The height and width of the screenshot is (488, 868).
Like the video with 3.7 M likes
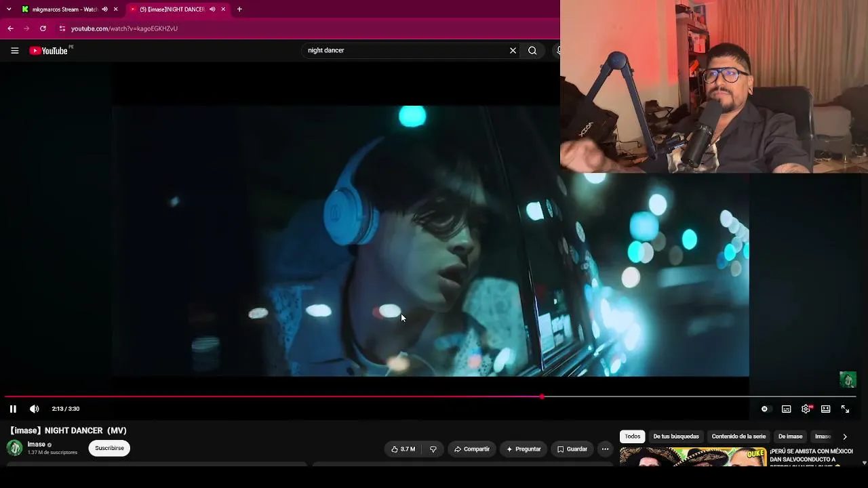coord(403,449)
